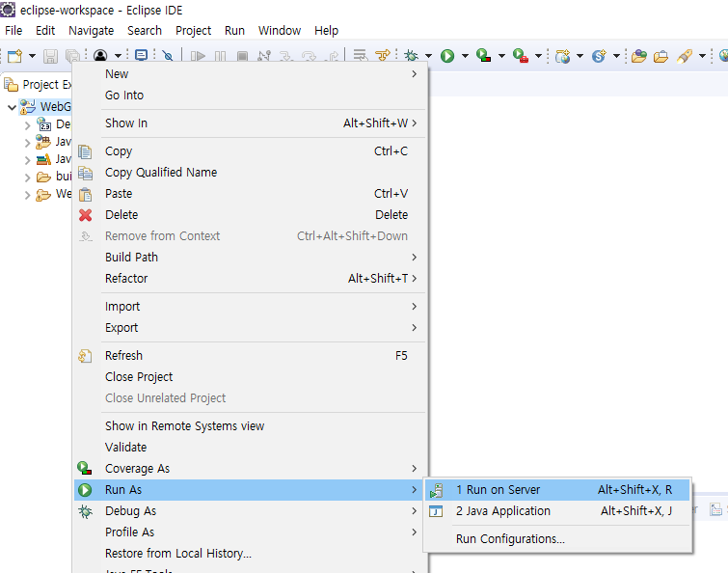The height and width of the screenshot is (573, 728).
Task: Collapse the WebG project tree node
Action: (13, 107)
